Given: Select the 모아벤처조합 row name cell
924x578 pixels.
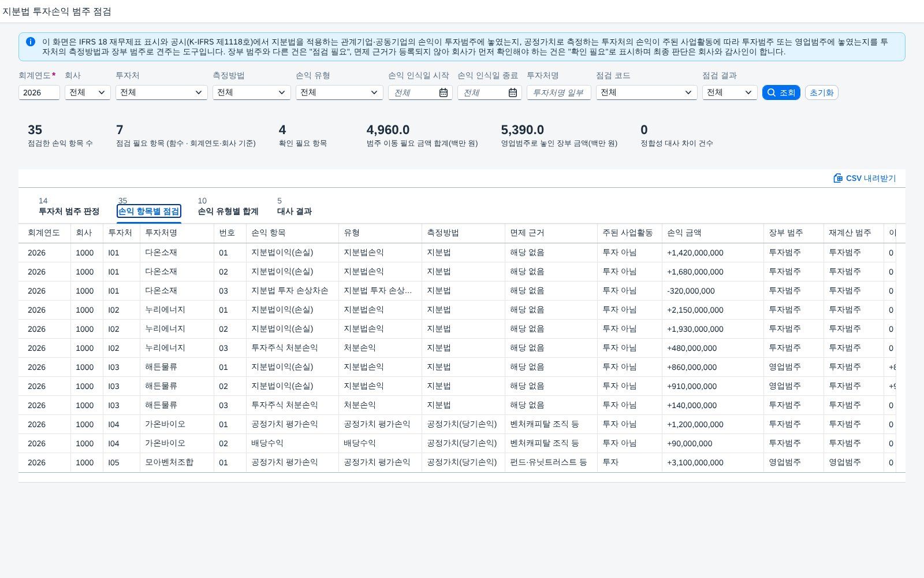Looking at the screenshot, I should pyautogui.click(x=177, y=462).
